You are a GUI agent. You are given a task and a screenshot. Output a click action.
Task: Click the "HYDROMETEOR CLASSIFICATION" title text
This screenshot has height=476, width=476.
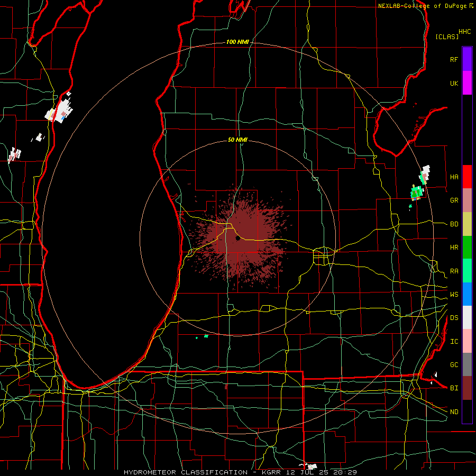[x=186, y=472]
